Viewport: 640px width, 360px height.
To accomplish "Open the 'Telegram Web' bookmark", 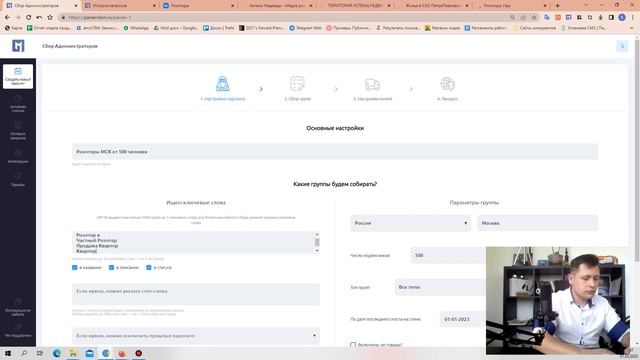I will coord(306,28).
